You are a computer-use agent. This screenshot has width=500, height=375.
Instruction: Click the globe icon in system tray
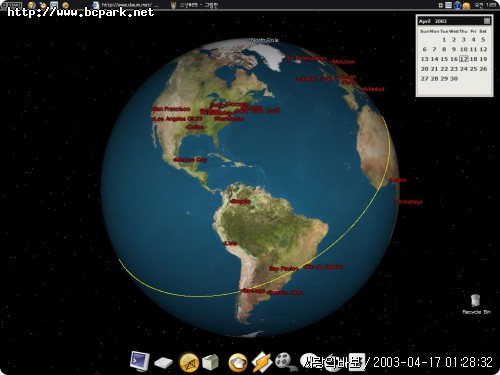458,5
